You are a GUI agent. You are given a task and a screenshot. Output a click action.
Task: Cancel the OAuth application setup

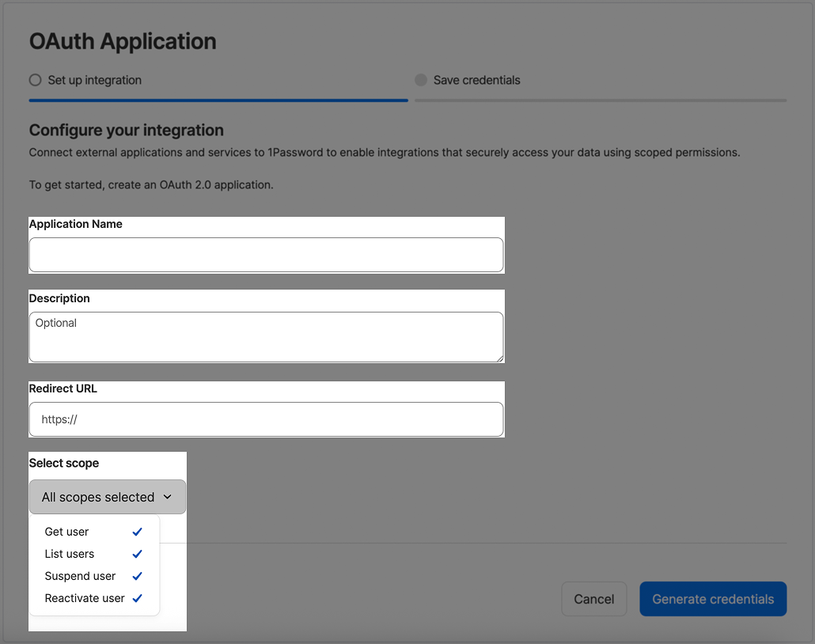click(x=594, y=599)
